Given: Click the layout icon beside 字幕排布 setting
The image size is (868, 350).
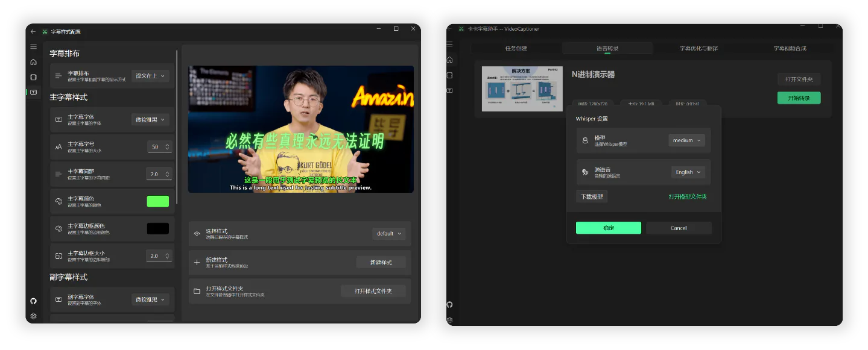Looking at the screenshot, I should [x=59, y=76].
